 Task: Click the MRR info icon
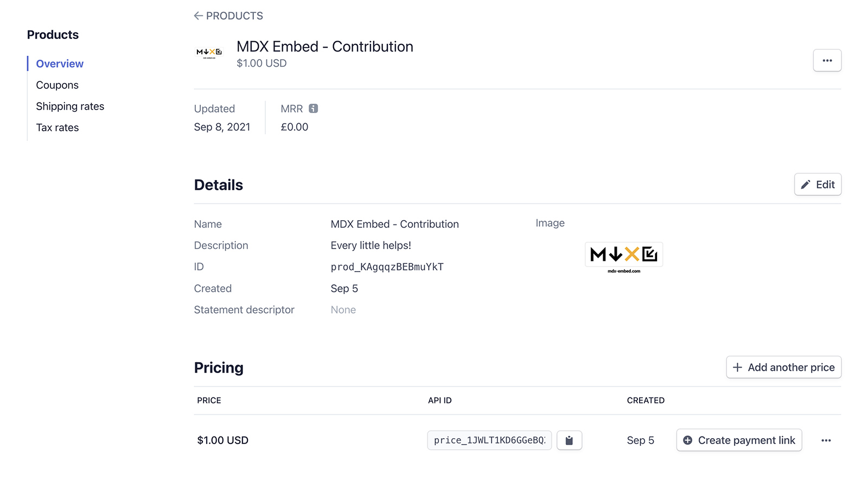click(x=314, y=108)
